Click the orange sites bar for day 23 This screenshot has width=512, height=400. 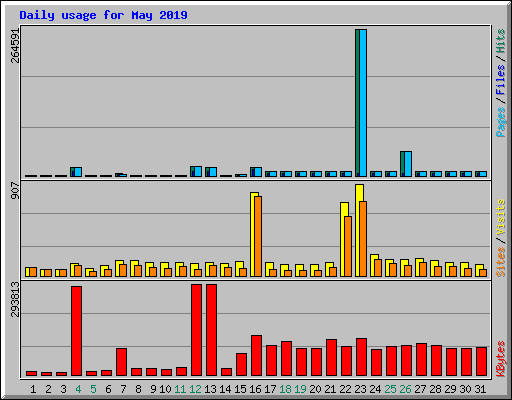[x=363, y=239]
